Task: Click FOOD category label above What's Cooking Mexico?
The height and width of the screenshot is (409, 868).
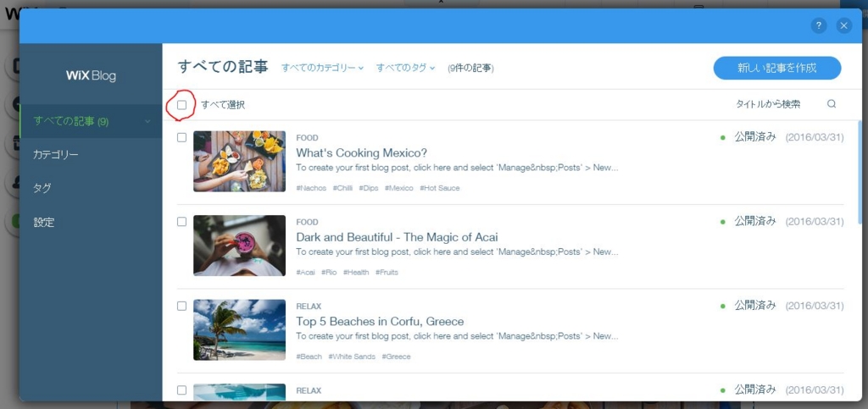Action: (x=307, y=138)
